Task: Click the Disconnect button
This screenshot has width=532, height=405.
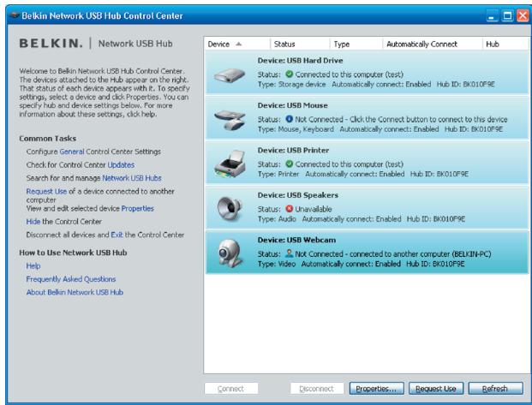Action: (x=317, y=389)
